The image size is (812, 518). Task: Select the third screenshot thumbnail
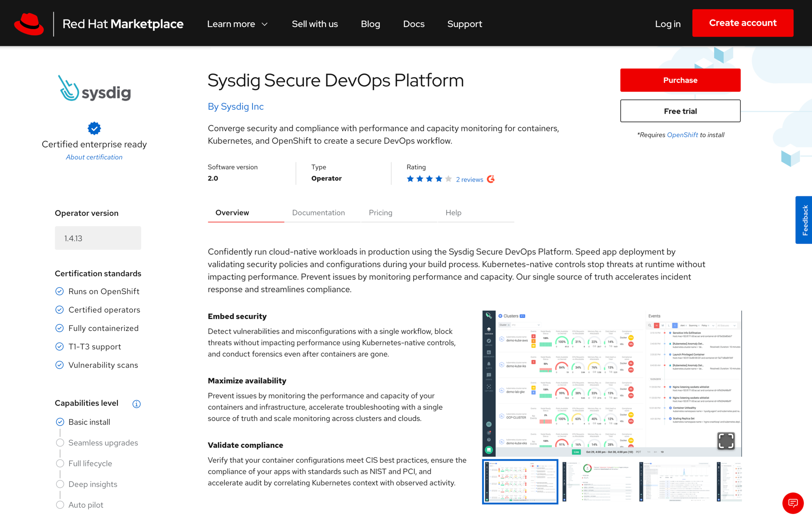coord(674,482)
